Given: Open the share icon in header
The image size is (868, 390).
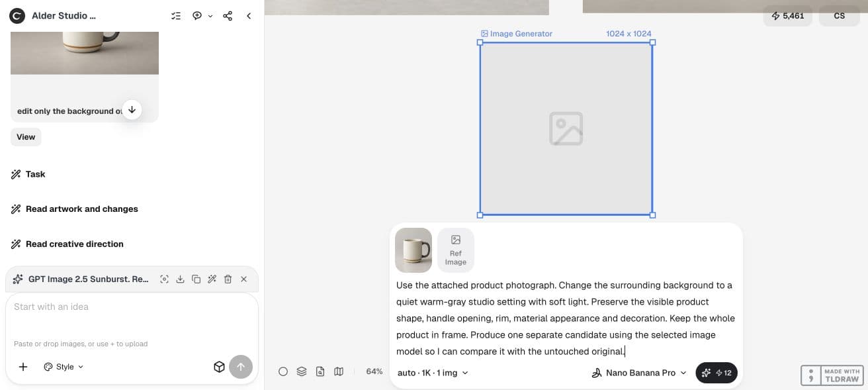Looking at the screenshot, I should pos(228,16).
